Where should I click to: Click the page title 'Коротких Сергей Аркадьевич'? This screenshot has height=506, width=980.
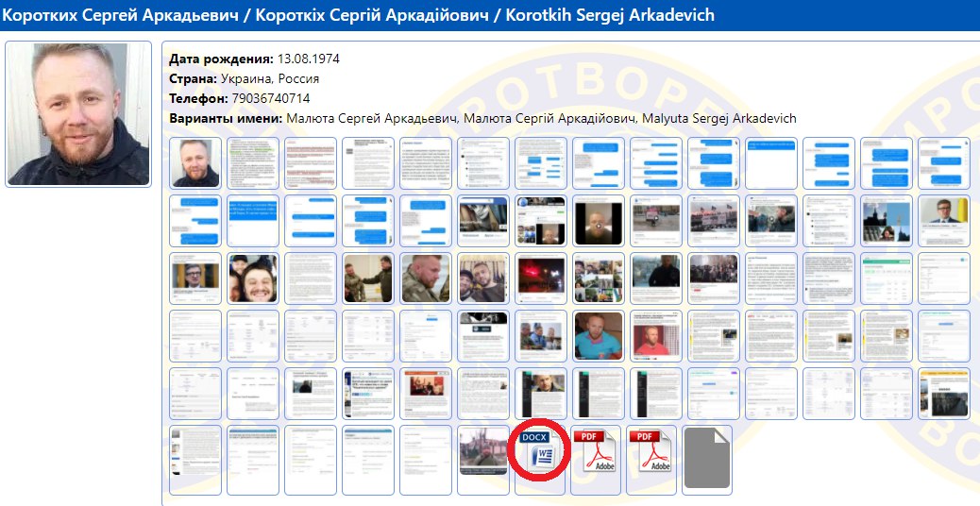[121, 14]
